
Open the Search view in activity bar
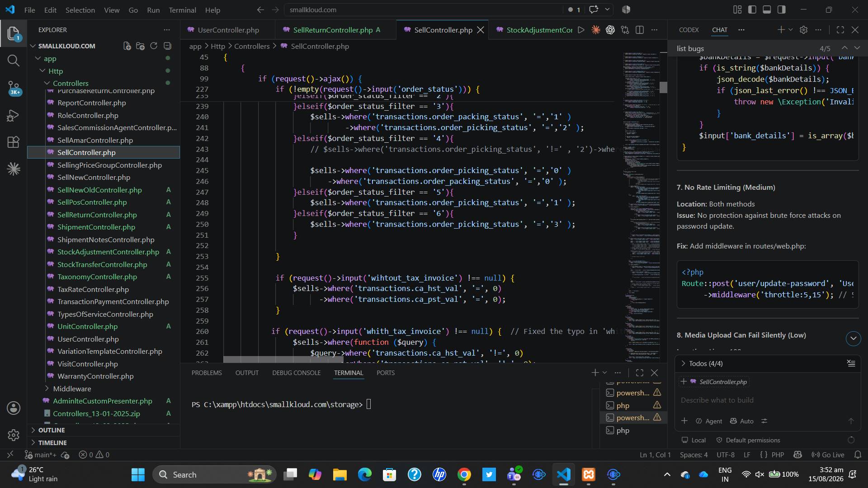pyautogui.click(x=14, y=61)
